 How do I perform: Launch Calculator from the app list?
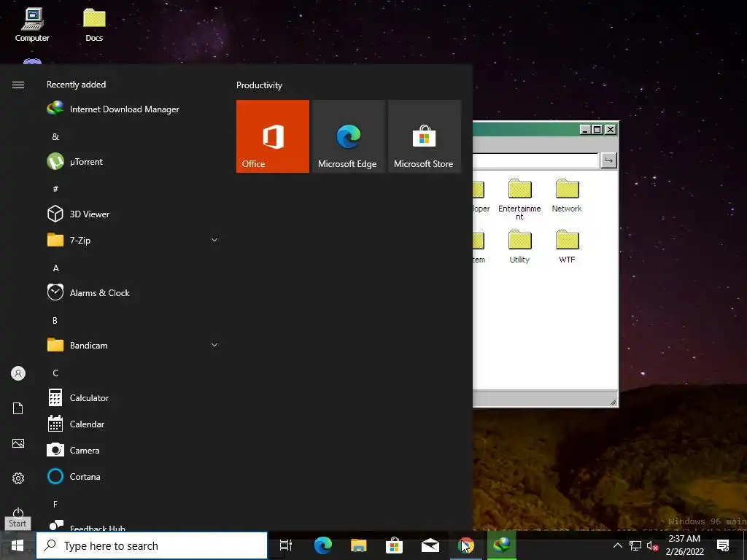(133, 397)
